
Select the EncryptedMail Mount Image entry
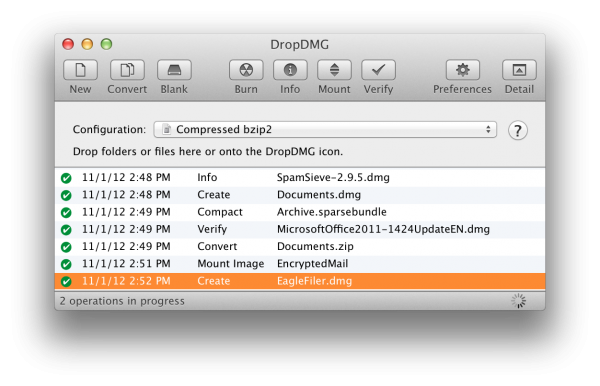tap(300, 264)
